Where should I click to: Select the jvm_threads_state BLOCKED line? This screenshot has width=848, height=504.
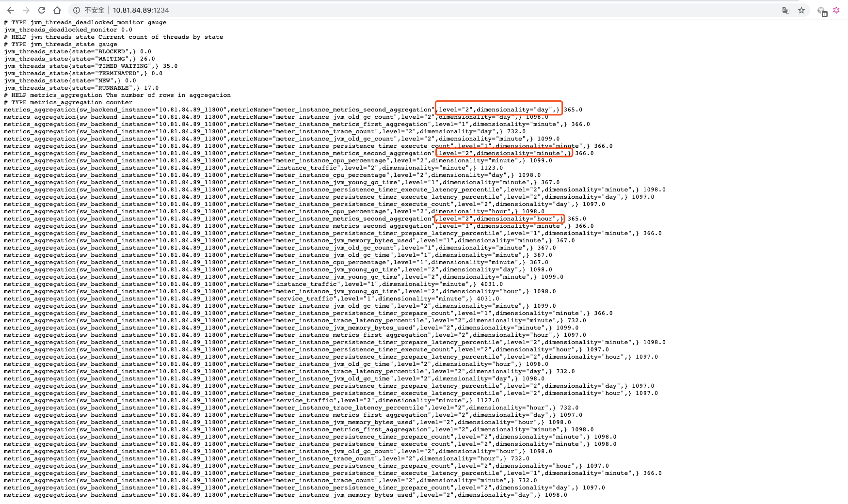pos(78,51)
